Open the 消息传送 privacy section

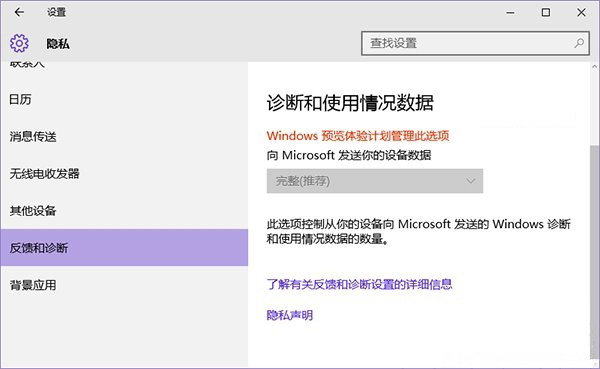tap(124, 136)
